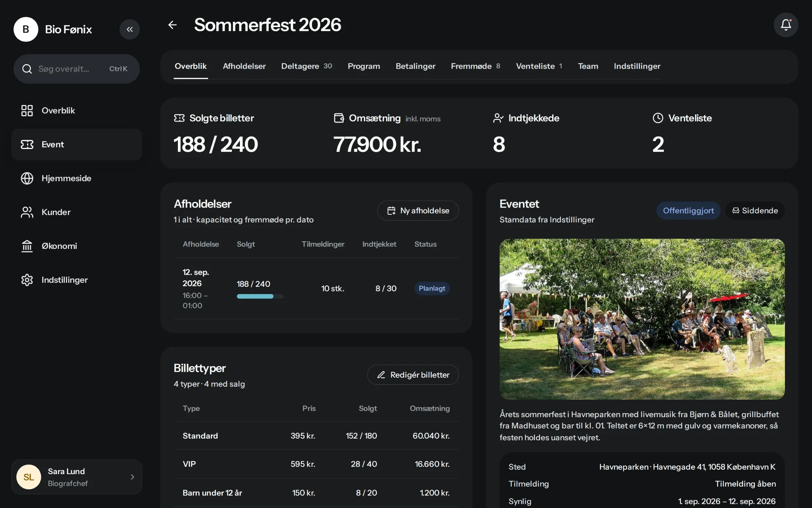Click the Sommerfest 2026 page title
The height and width of the screenshot is (508, 812).
pos(267,25)
